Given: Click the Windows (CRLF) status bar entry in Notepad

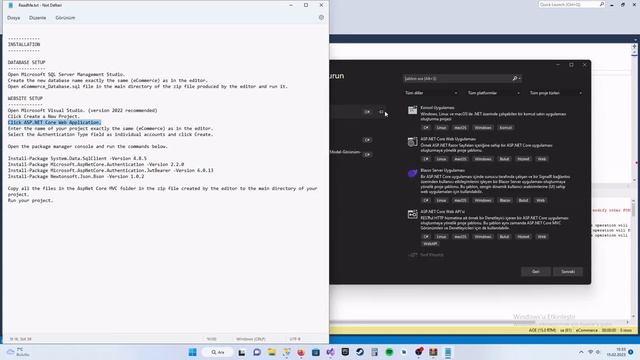Looking at the screenshot, I should (250, 339).
